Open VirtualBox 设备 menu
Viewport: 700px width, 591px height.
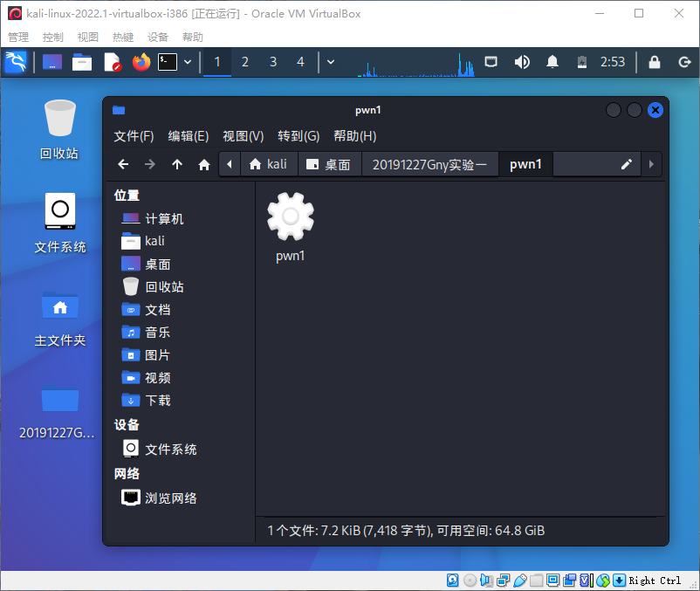pyautogui.click(x=158, y=37)
